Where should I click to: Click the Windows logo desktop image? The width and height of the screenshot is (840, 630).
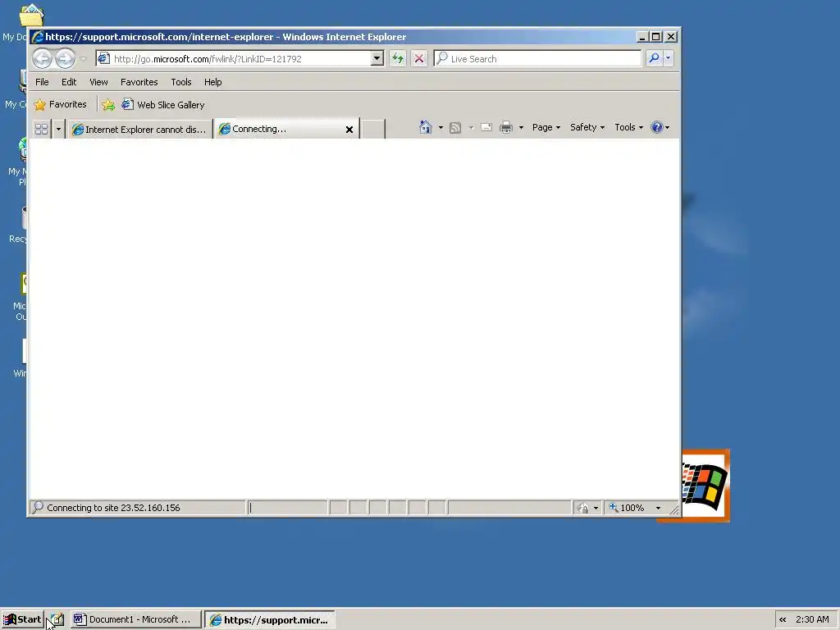tap(705, 485)
